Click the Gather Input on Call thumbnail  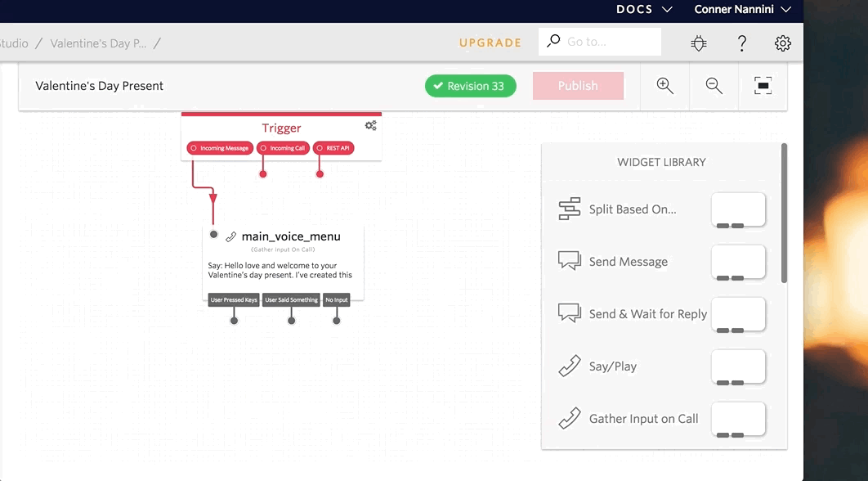click(x=739, y=419)
